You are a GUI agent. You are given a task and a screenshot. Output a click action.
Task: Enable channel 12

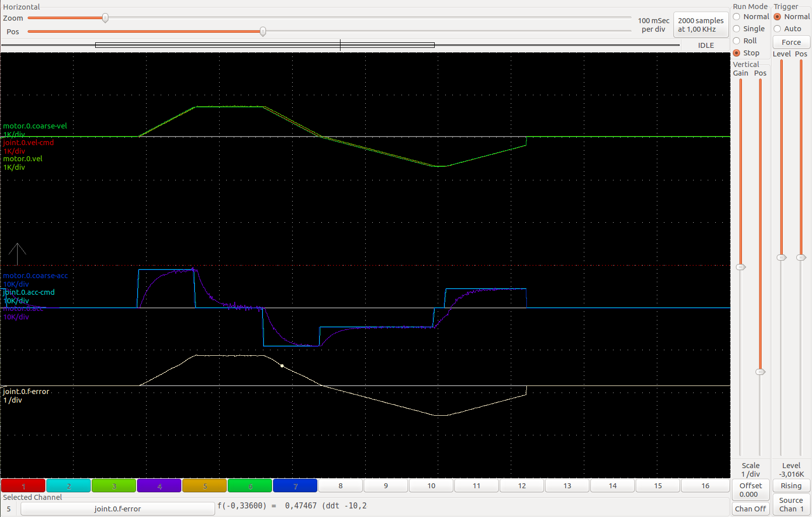(522, 486)
